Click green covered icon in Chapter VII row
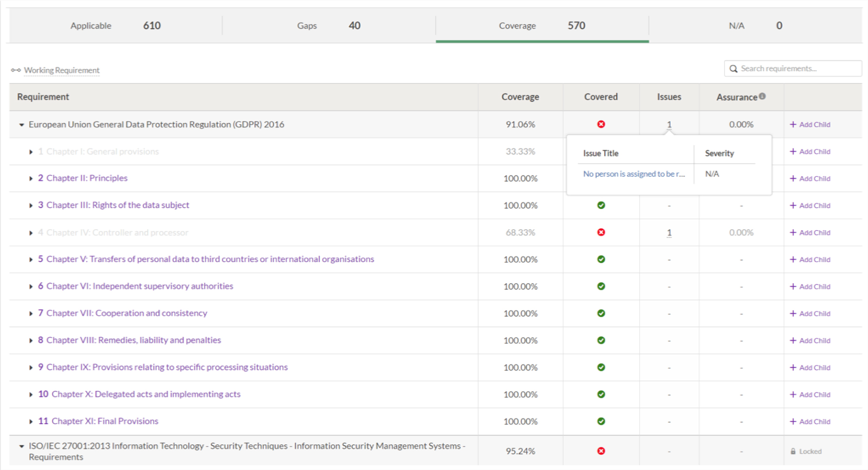This screenshot has width=868, height=470. tap(601, 313)
